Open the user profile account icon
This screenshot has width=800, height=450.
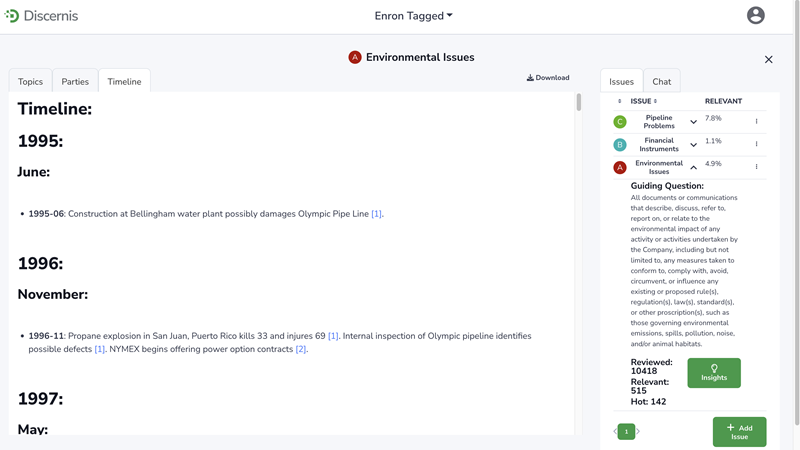pos(755,15)
